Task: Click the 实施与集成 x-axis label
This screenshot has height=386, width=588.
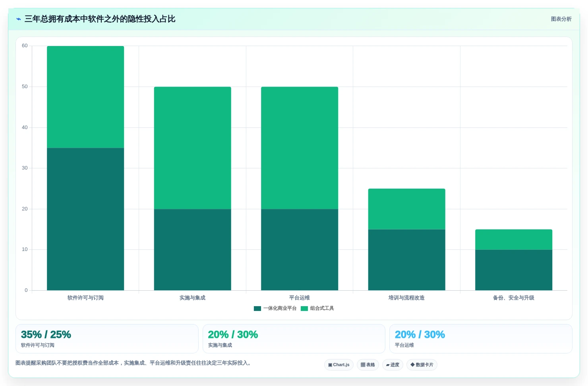Action: [193, 298]
